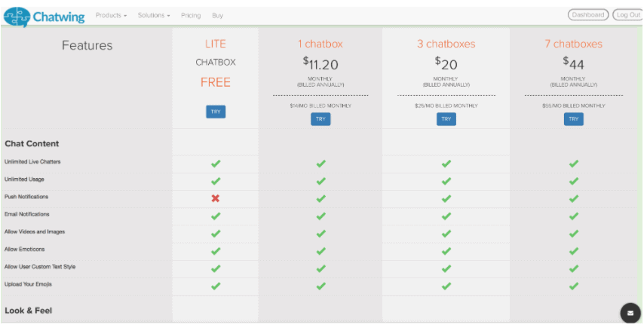Click the '$55/MO BILLED MONTHLY' text
This screenshot has width=644, height=328.
(x=573, y=106)
